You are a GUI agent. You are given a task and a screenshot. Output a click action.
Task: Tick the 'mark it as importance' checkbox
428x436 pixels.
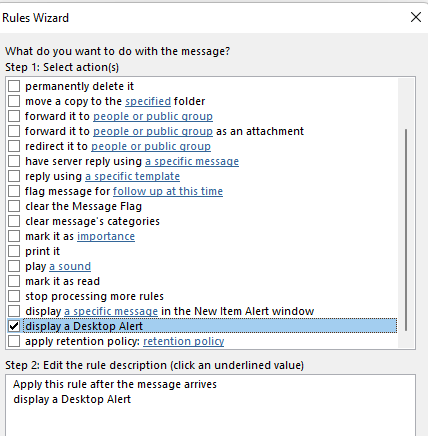tap(14, 236)
